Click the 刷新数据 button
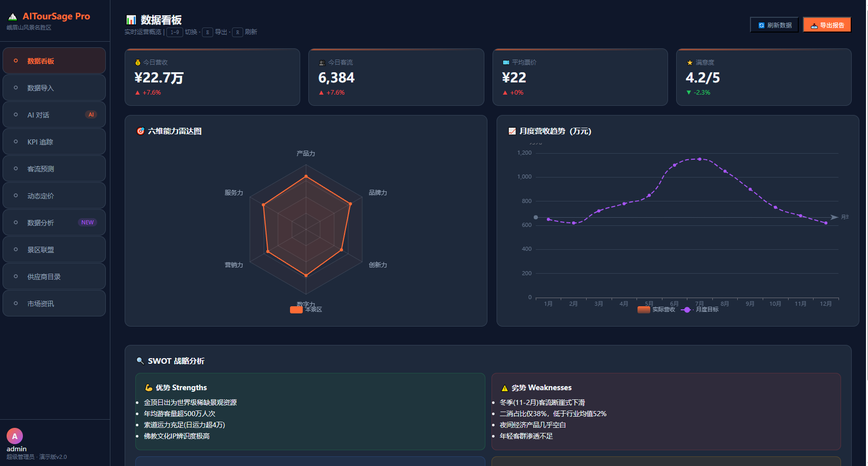The width and height of the screenshot is (868, 466). tap(774, 25)
